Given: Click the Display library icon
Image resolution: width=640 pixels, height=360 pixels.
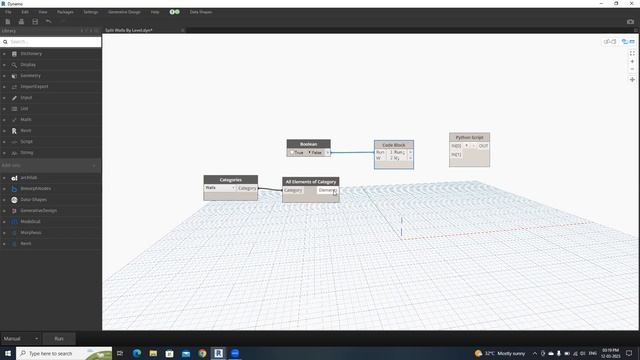Looking at the screenshot, I should (x=14, y=64).
